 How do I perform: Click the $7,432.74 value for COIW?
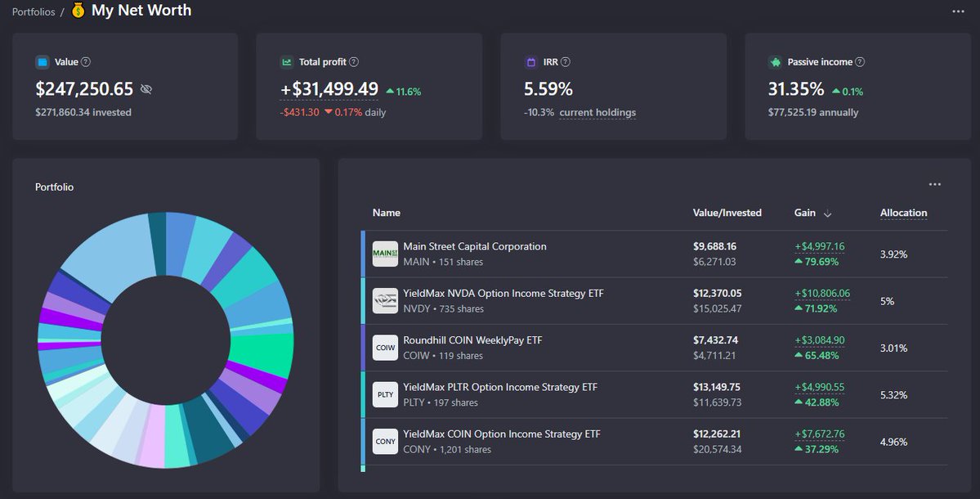point(716,340)
